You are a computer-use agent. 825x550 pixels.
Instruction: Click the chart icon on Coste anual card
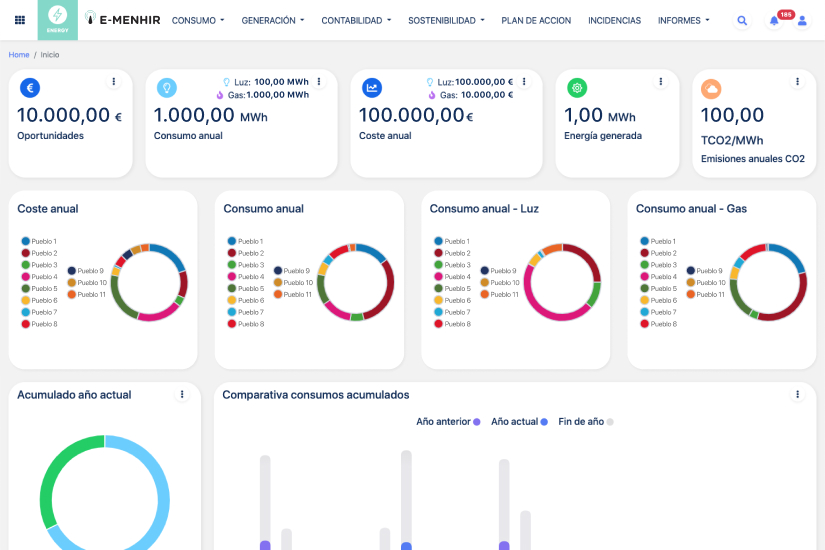(x=372, y=88)
